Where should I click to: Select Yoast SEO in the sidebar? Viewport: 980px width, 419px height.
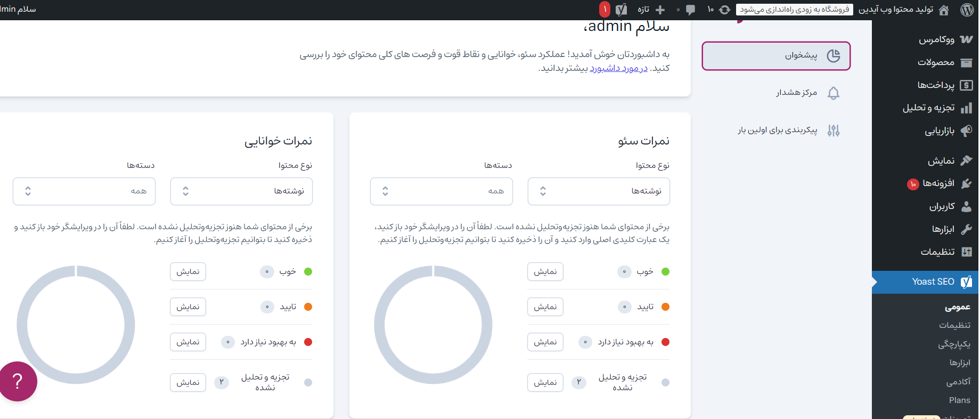[925, 282]
